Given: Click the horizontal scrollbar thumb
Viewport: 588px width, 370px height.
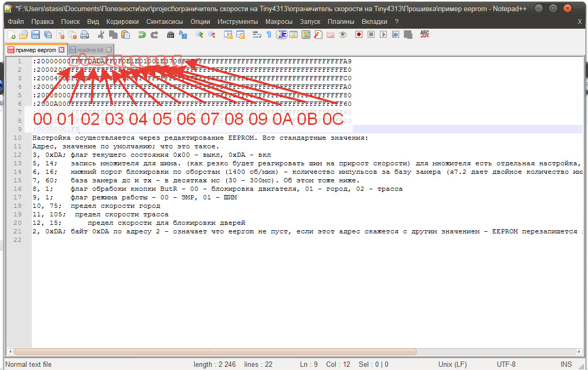Looking at the screenshot, I should (x=216, y=351).
